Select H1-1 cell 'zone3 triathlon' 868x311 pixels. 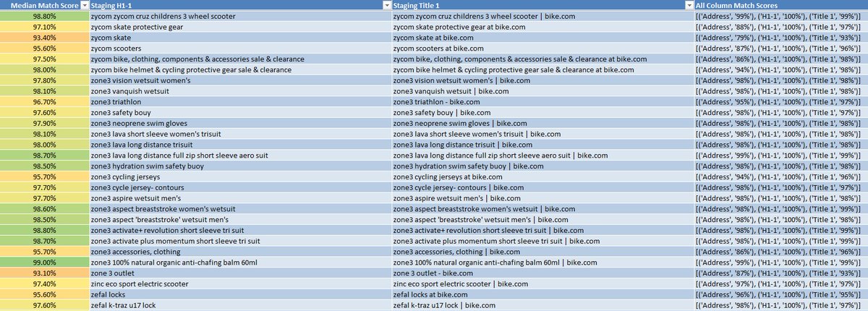[241, 103]
